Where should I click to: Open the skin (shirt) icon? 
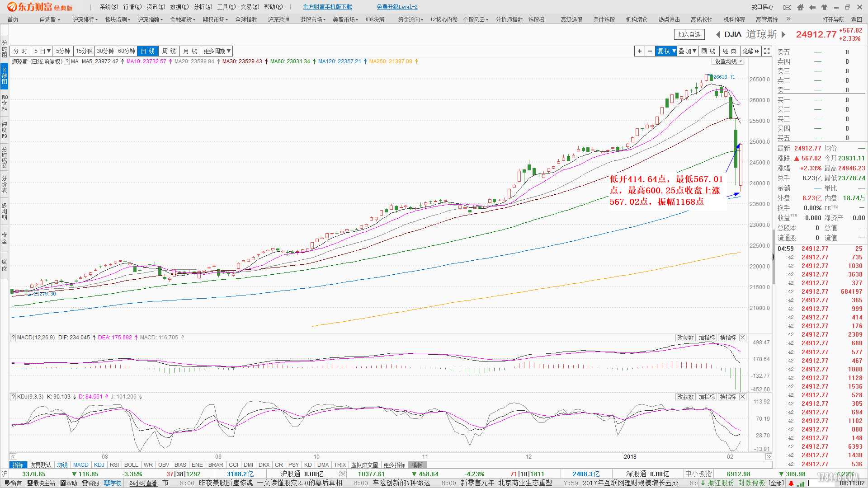[x=824, y=7]
